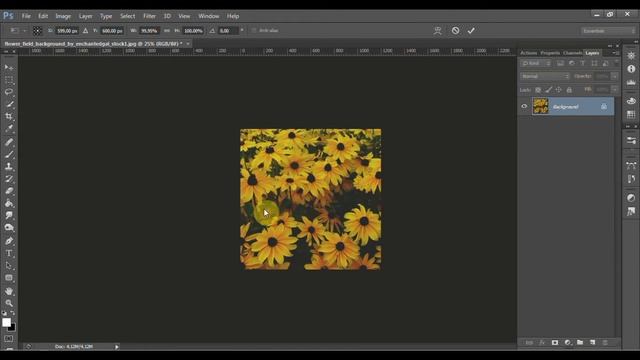Image resolution: width=640 pixels, height=360 pixels.
Task: Create a new group folder
Action: tap(580, 342)
